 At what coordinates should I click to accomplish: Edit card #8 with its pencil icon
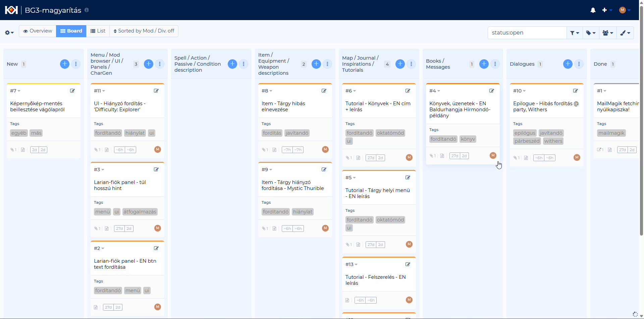[x=324, y=91]
